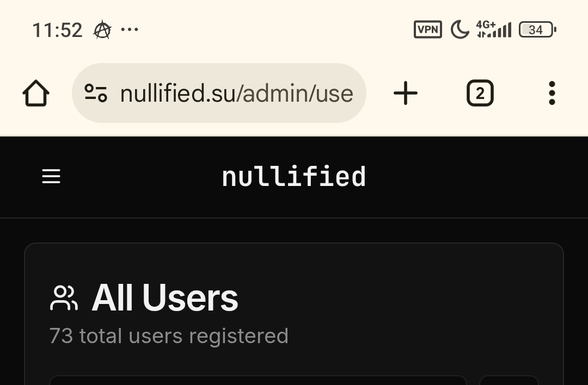Tap the do-not-disturb moon icon
This screenshot has width=588, height=385.
pos(460,29)
